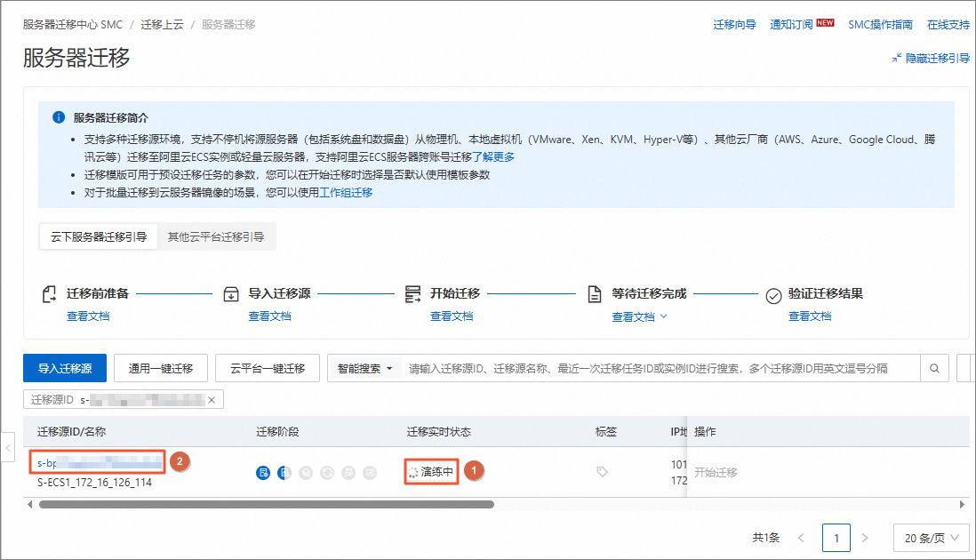Go to previous page arrow

coord(801,538)
